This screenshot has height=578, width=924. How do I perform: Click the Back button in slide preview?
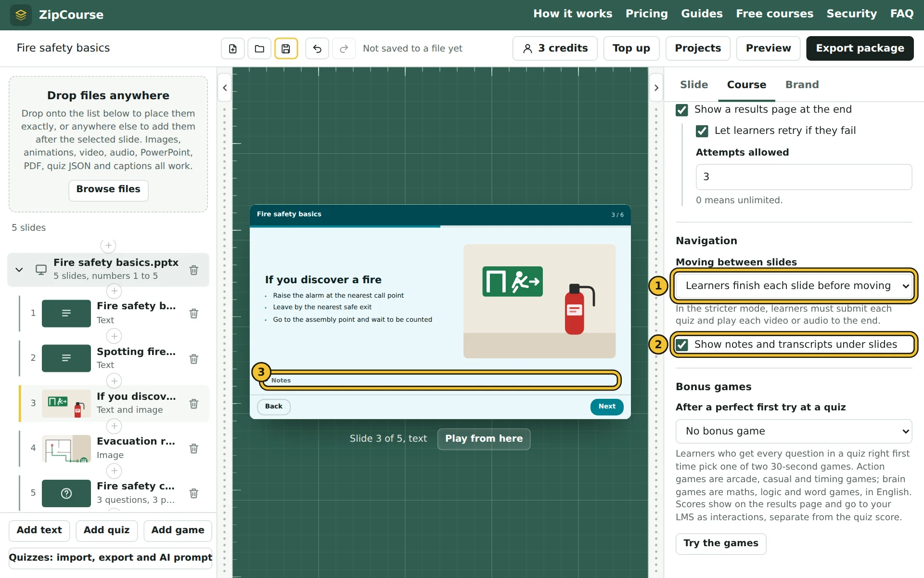tap(273, 407)
